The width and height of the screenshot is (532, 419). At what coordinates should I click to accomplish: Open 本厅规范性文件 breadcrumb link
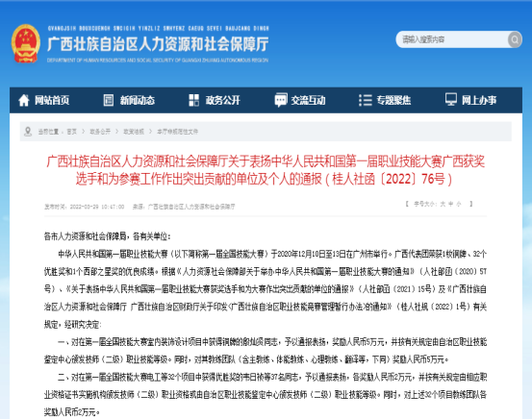(177, 132)
